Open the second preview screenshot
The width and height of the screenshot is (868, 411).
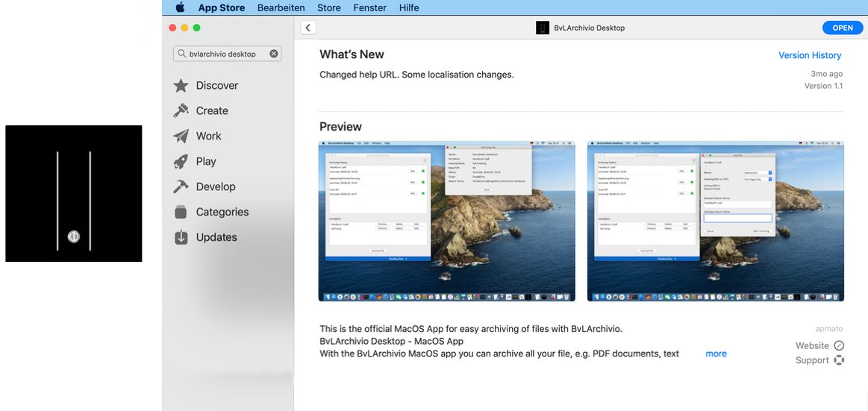[716, 222]
